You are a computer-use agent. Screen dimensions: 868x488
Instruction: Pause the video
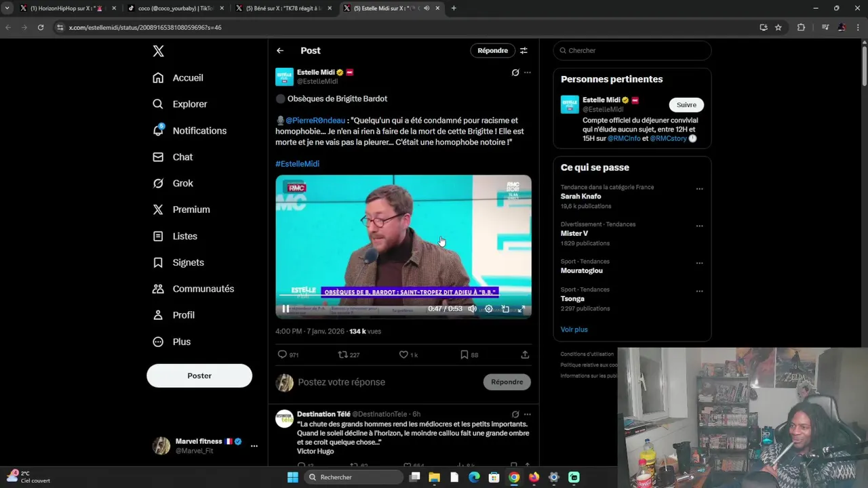click(x=285, y=309)
